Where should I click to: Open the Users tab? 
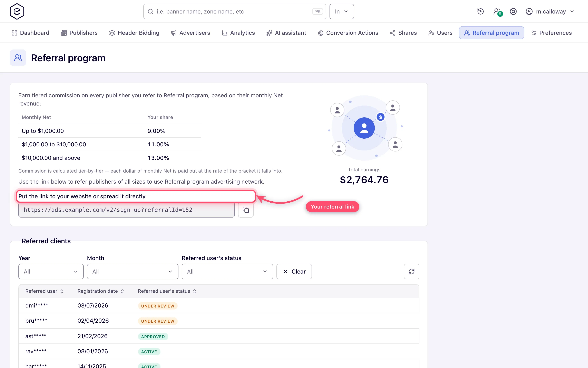coord(440,33)
